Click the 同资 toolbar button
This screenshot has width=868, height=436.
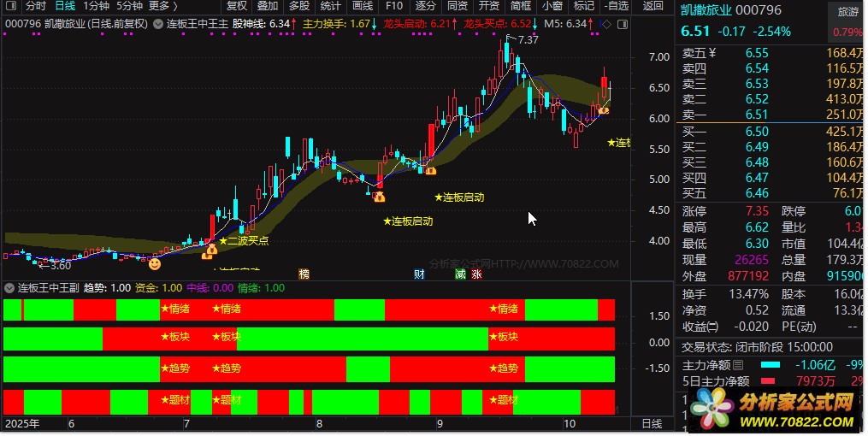pos(458,6)
